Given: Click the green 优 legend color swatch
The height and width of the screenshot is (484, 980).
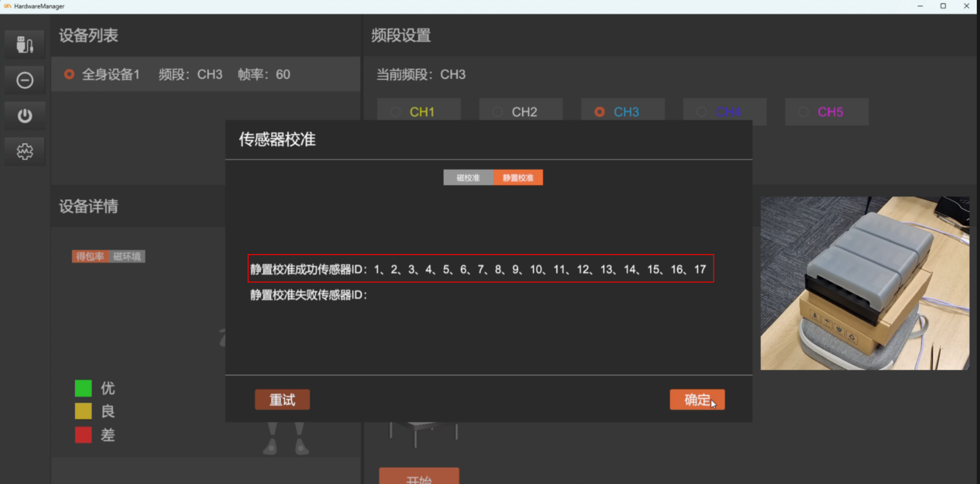Looking at the screenshot, I should 83,388.
